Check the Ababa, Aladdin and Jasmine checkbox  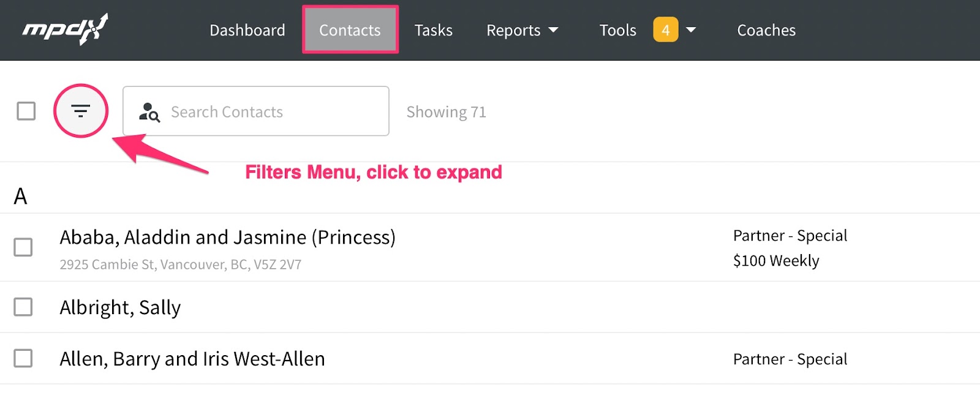pyautogui.click(x=23, y=247)
